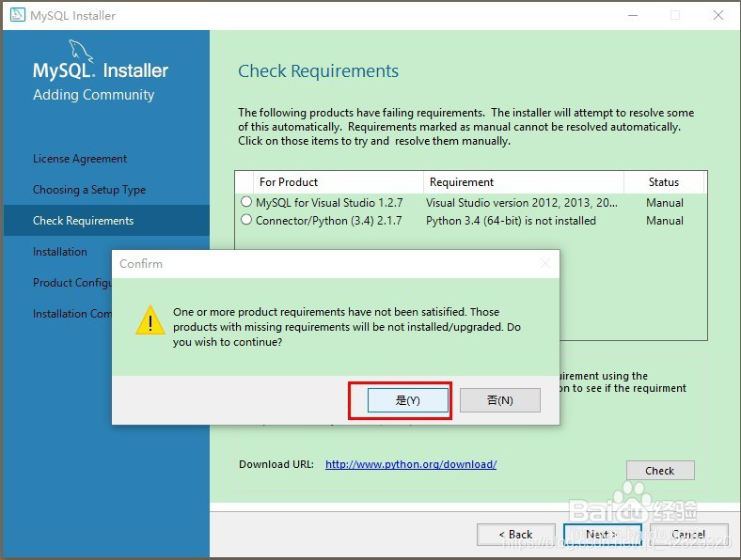Click Manual status of Visual Studio row
This screenshot has width=741, height=560.
tap(665, 203)
